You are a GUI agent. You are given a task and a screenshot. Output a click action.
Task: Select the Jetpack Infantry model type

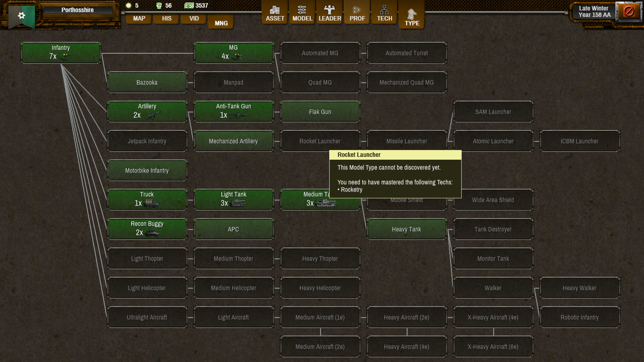click(x=147, y=141)
